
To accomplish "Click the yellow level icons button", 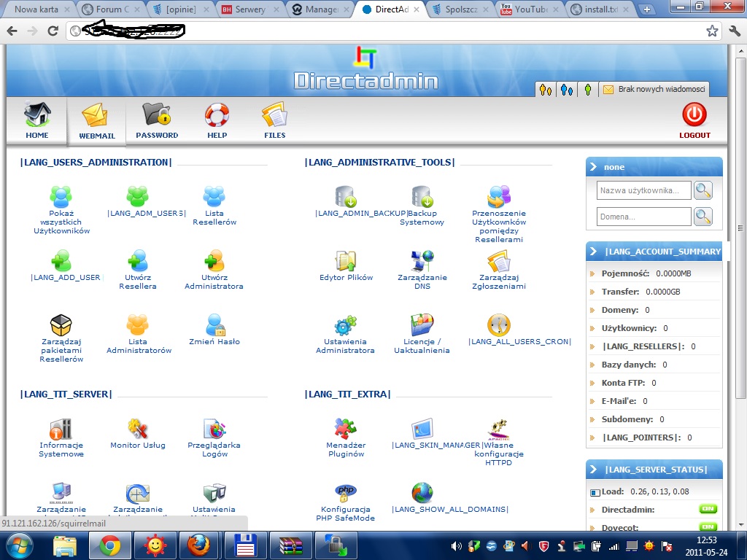I will tap(546, 90).
